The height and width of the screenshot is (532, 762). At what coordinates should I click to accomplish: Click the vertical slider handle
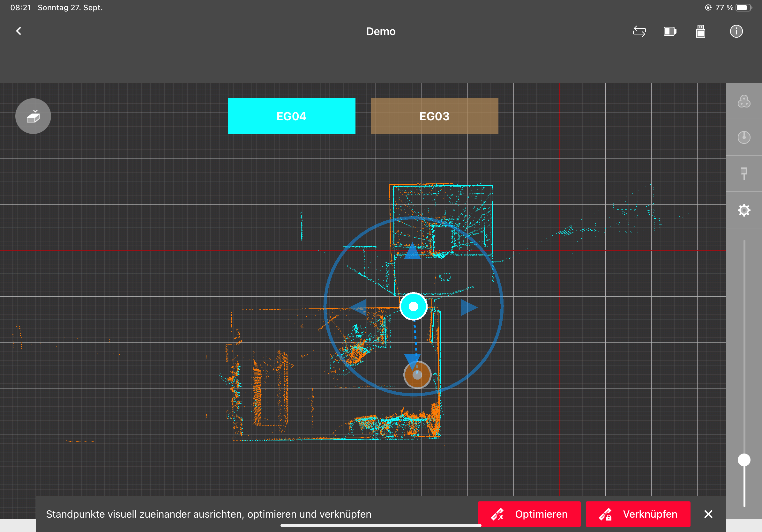(744, 460)
